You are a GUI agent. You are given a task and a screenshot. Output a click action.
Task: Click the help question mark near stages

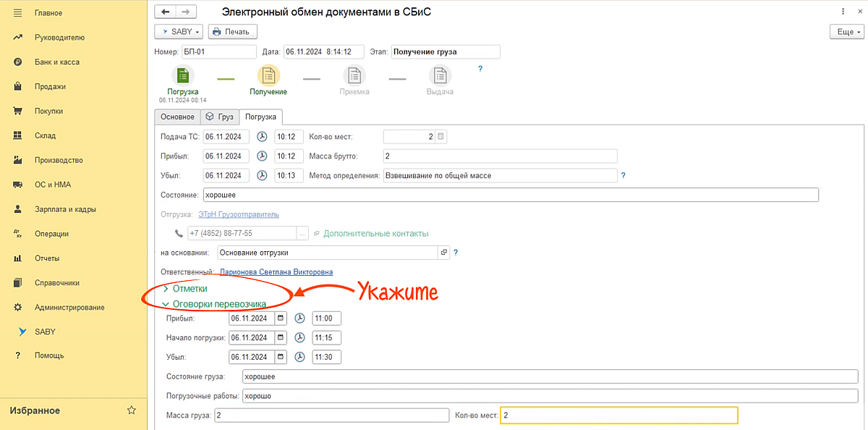480,69
